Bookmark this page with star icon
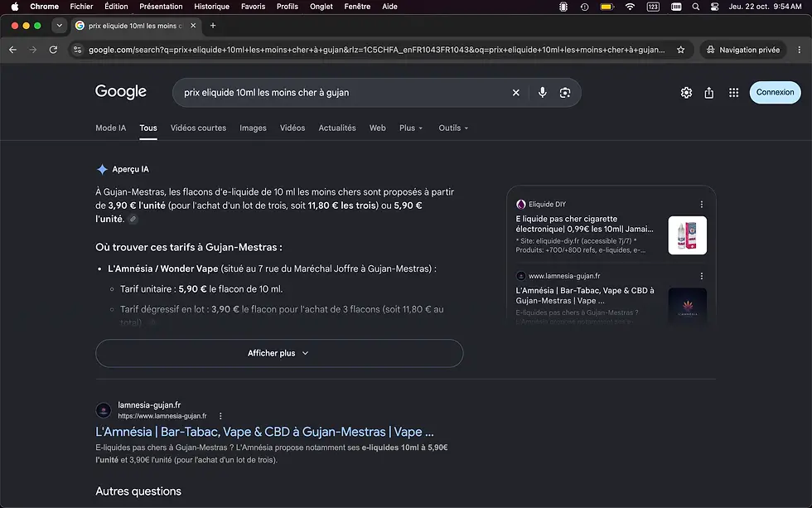Viewport: 812px width, 508px height. coord(680,50)
